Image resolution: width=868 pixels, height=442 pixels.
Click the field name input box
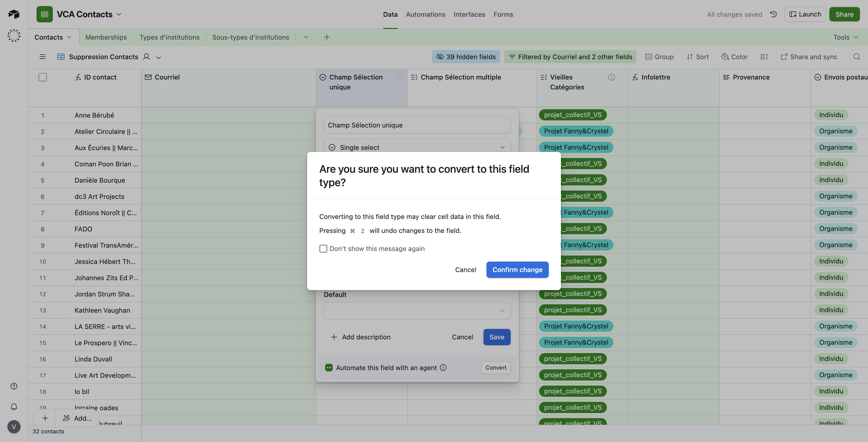coord(417,125)
